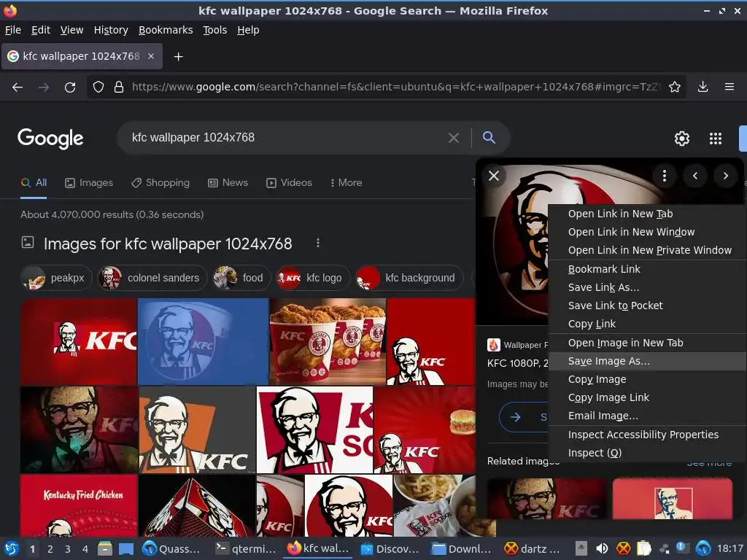Open the Firefox hamburger application menu
The height and width of the screenshot is (560, 747).
click(729, 87)
